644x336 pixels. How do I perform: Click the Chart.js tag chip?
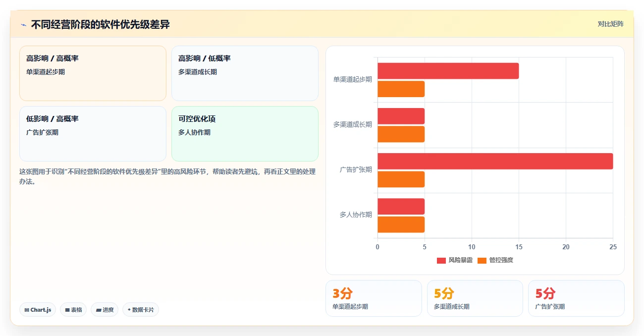38,310
